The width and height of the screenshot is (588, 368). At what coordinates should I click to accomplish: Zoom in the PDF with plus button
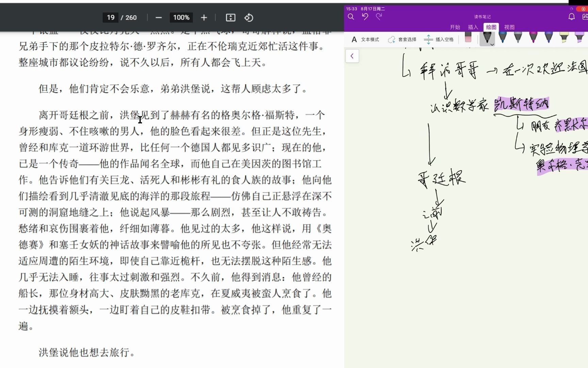point(204,17)
